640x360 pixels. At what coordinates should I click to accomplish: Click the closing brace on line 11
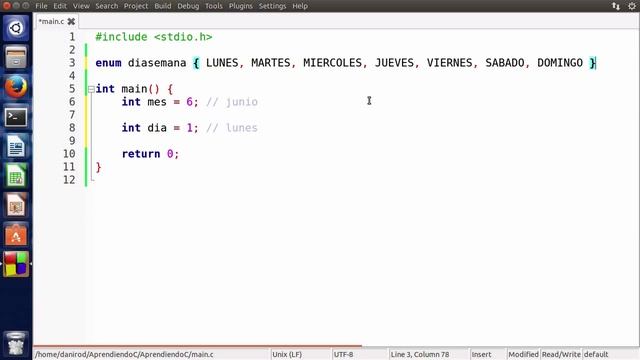click(98, 167)
